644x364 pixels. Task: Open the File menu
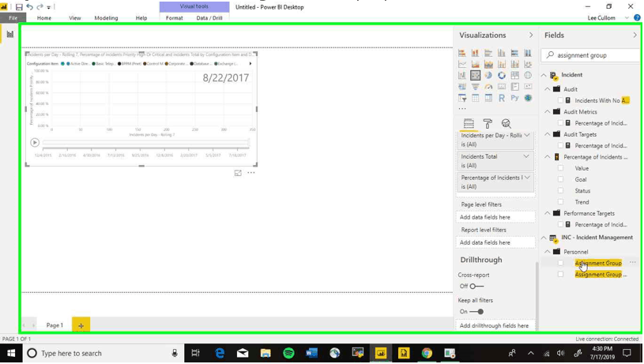13,18
